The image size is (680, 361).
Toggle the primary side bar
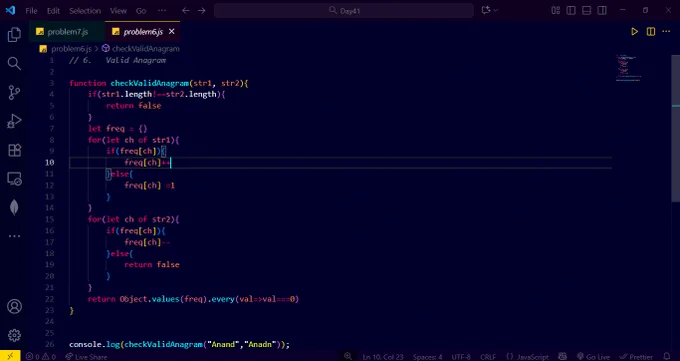571,10
